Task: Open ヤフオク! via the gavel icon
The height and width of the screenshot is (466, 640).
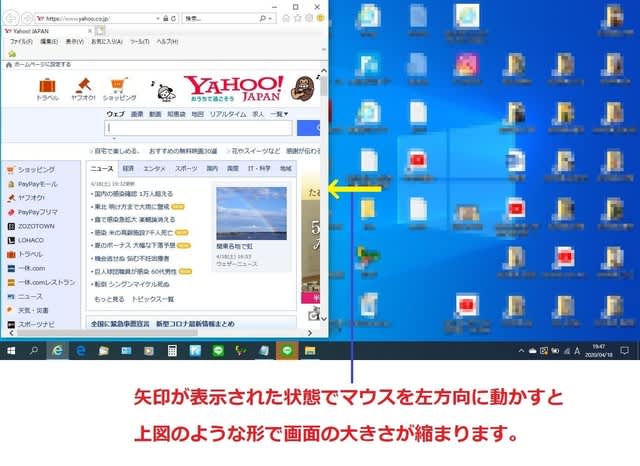Action: (84, 86)
